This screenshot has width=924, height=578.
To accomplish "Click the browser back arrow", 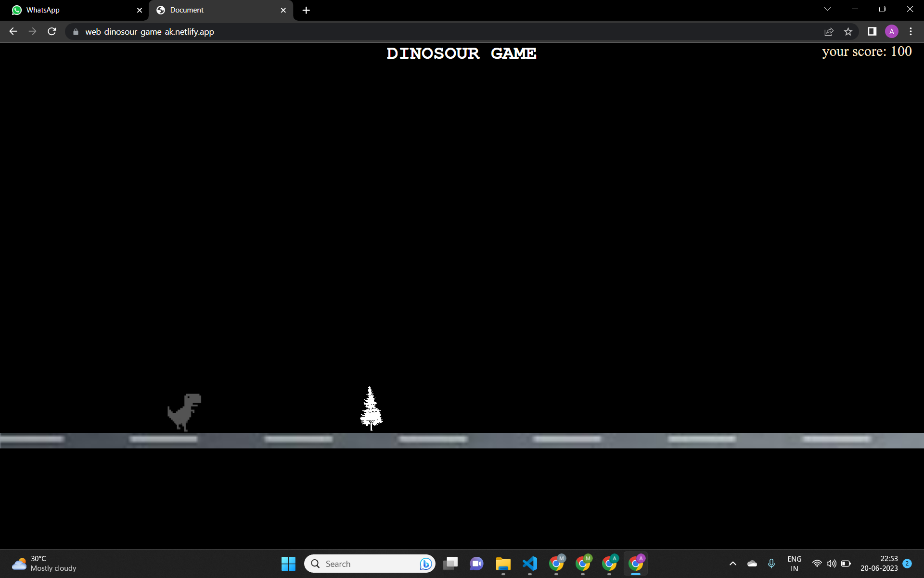I will [13, 31].
